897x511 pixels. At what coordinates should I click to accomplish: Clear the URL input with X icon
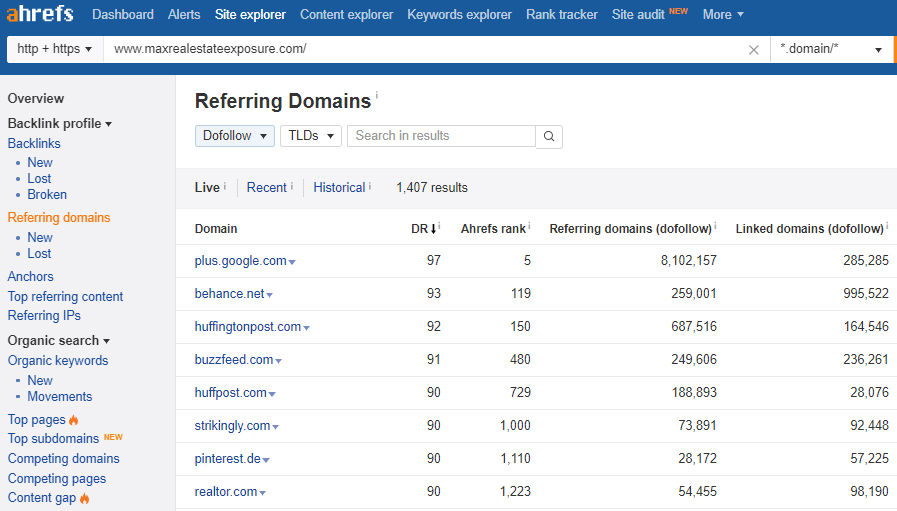(754, 50)
